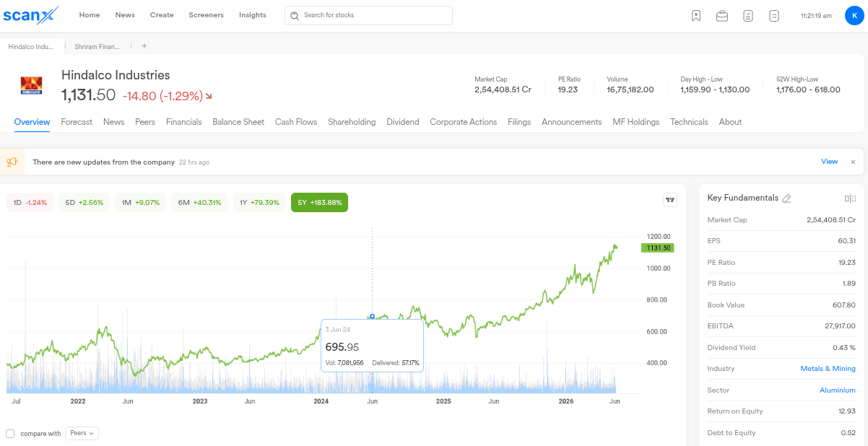Open the list icon next to clock

click(774, 15)
